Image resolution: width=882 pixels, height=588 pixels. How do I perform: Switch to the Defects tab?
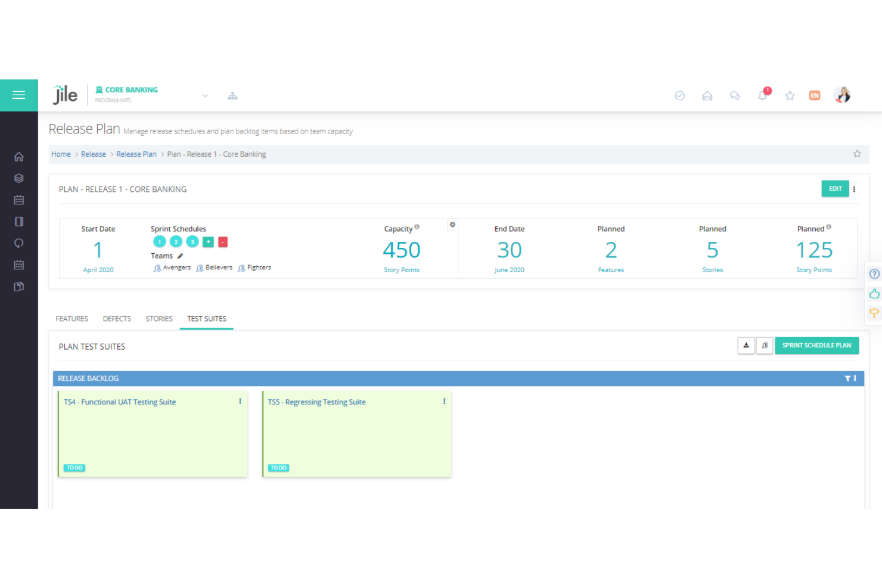coord(117,319)
